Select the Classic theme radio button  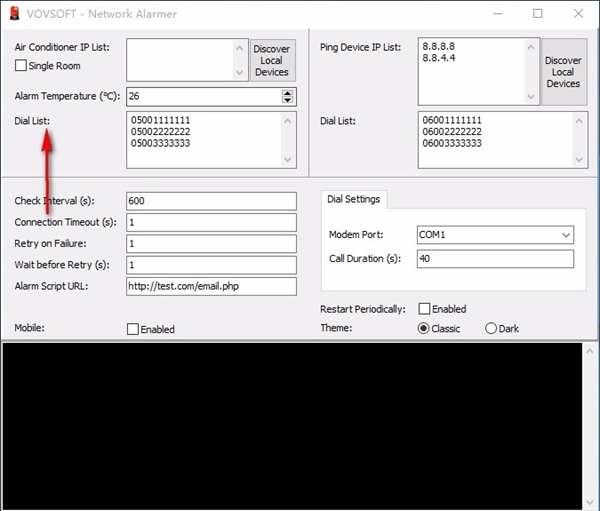pyautogui.click(x=423, y=328)
